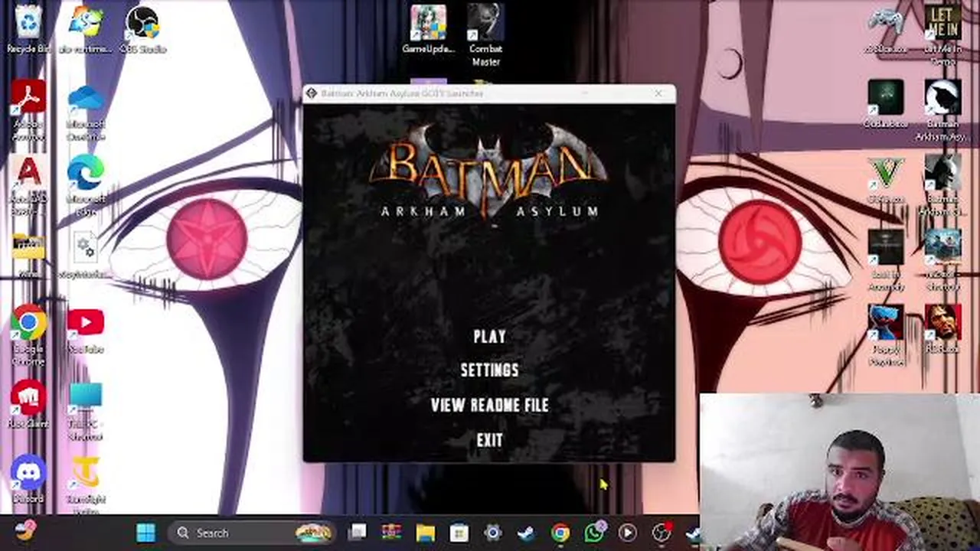Open WhatsApp from the taskbar
980x551 pixels.
pos(594,533)
